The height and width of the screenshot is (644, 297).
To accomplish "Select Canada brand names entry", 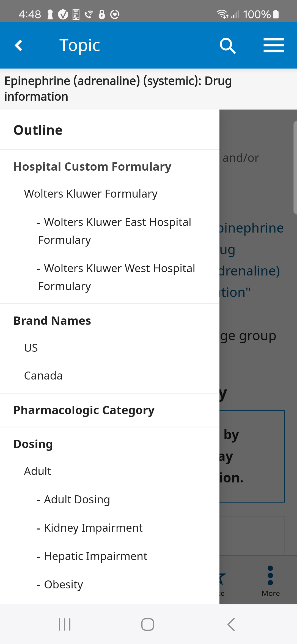I will click(43, 376).
